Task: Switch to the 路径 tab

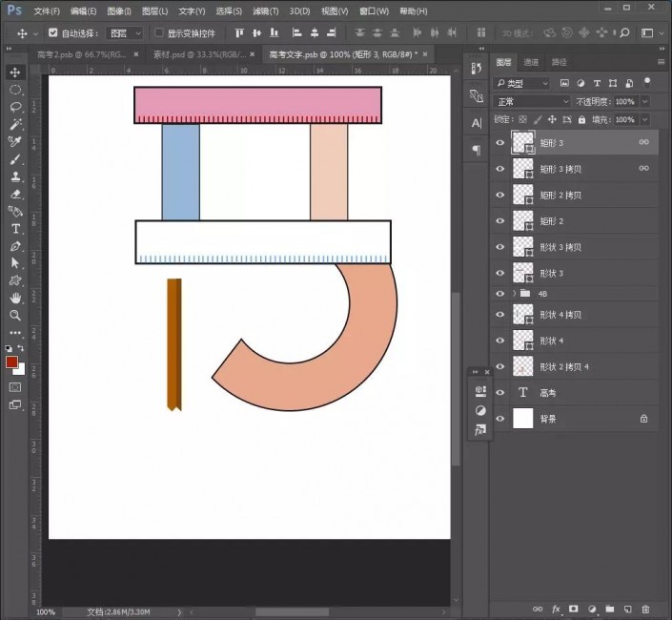Action: point(559,62)
